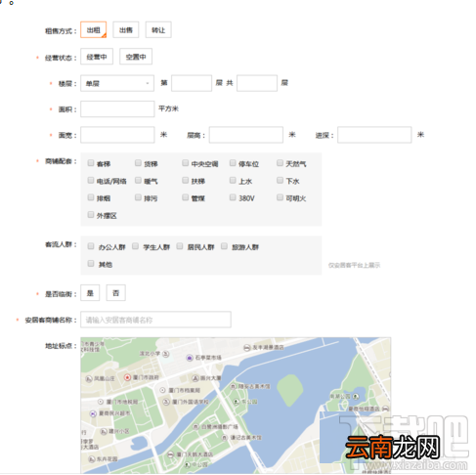Tick the 电话/网络 checkbox

91,180
